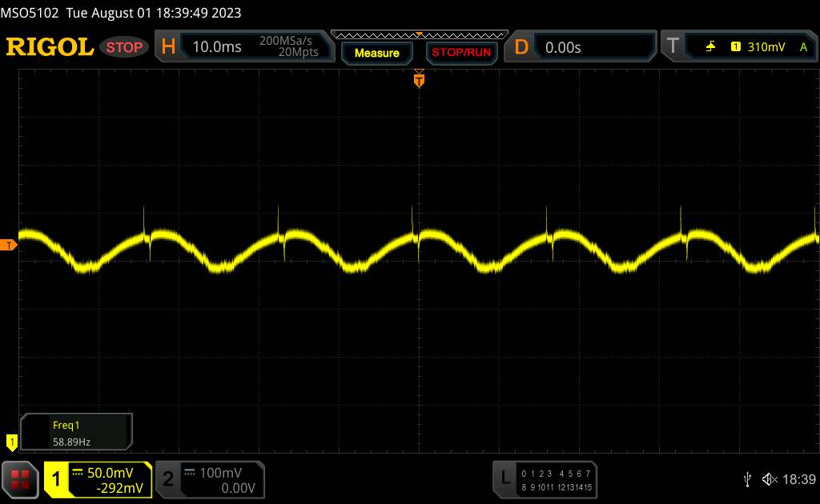Open the Freq1 measurement box

click(x=76, y=432)
